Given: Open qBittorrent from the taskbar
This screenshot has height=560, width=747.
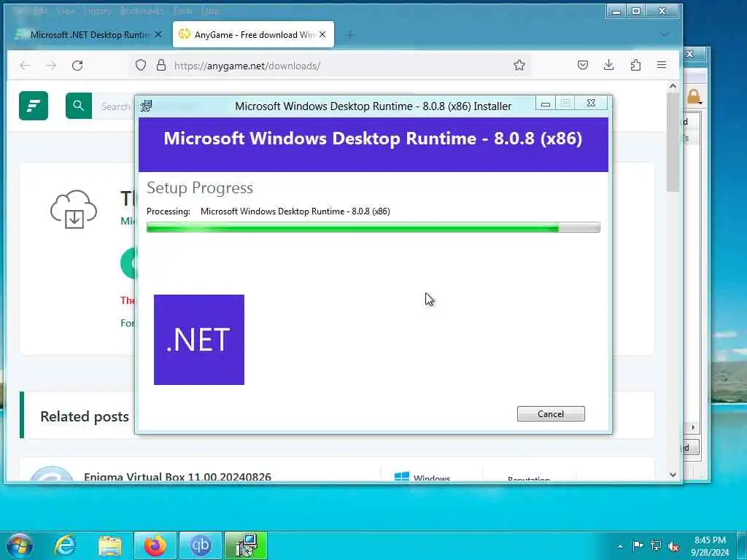Looking at the screenshot, I should tap(201, 545).
